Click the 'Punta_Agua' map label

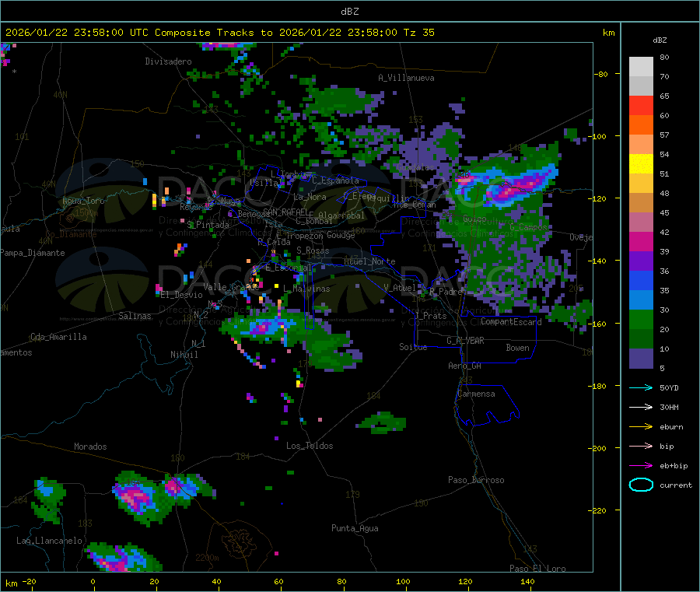[x=355, y=528]
